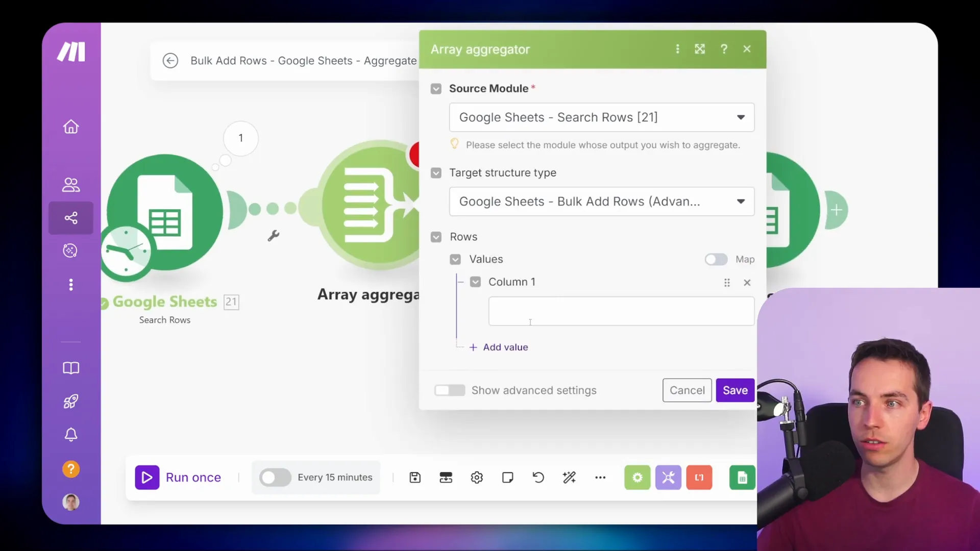Click the Run once play button
Viewport: 980px width, 551px height.
pyautogui.click(x=147, y=478)
